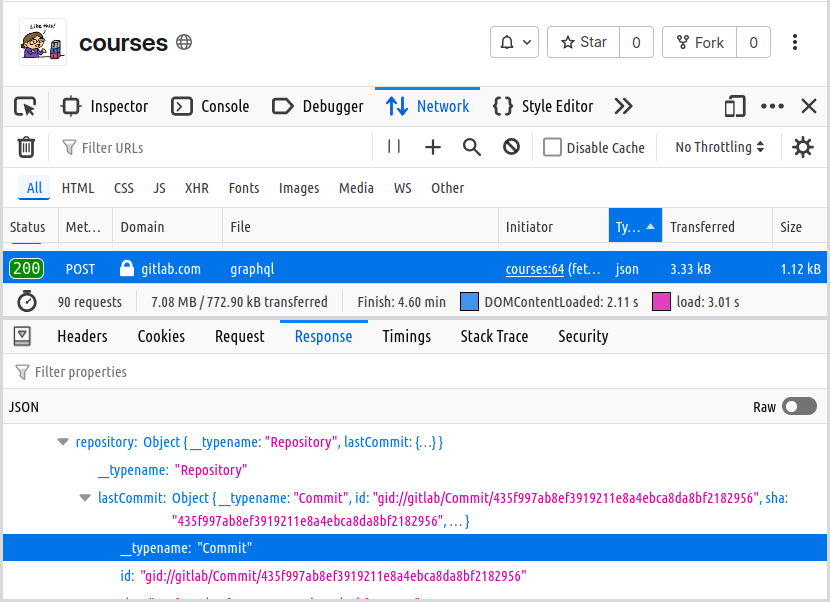Open notification bell dropdown
Viewport: 830px width, 602px height.
[515, 42]
